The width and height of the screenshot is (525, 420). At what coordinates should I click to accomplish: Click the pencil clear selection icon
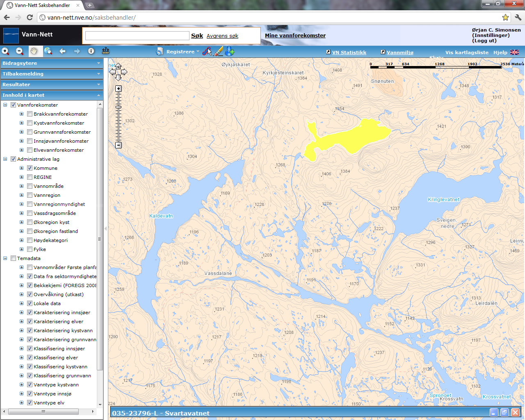(219, 51)
